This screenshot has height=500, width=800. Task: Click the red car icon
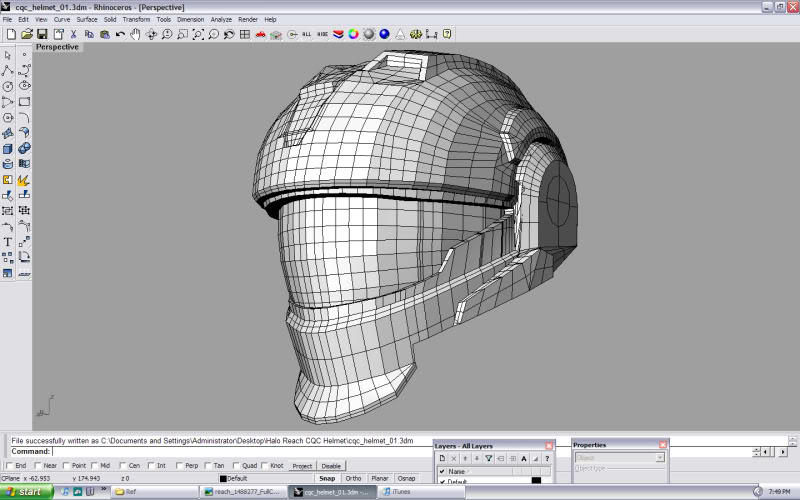tap(260, 34)
